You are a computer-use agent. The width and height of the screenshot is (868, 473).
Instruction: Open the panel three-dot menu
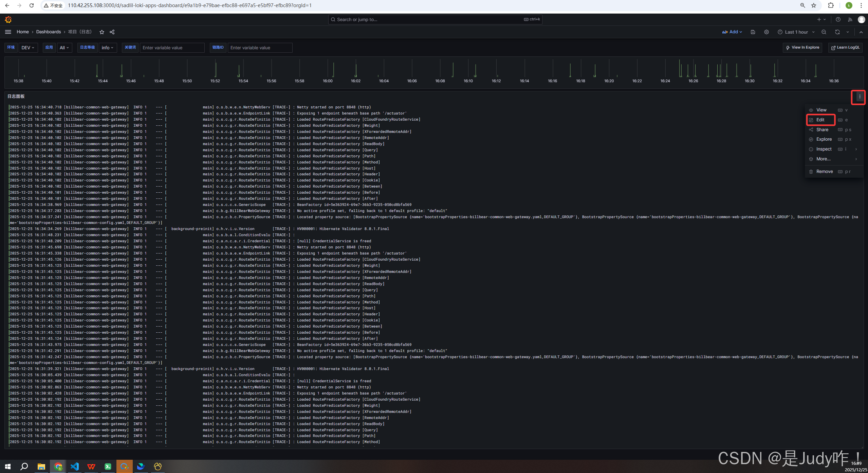(x=860, y=97)
